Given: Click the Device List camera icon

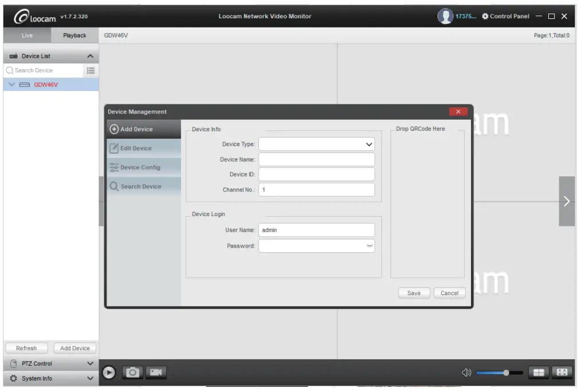Looking at the screenshot, I should (13, 56).
